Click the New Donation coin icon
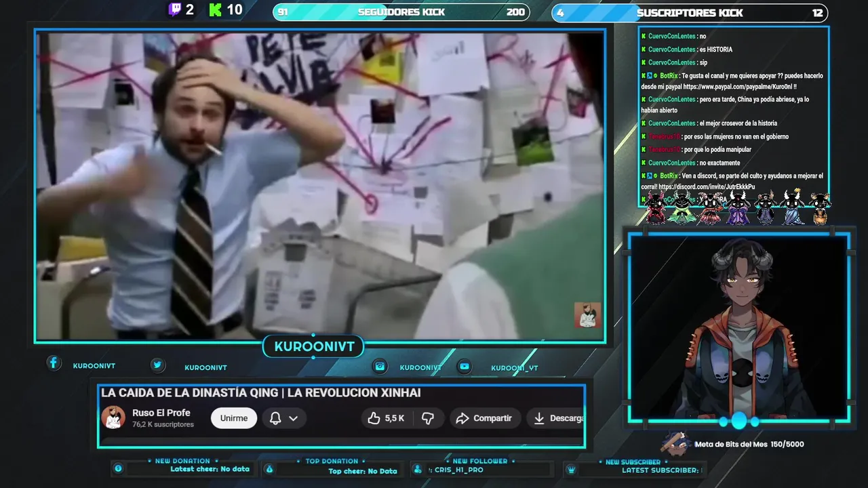Screen dimensions: 868x488 118,468
